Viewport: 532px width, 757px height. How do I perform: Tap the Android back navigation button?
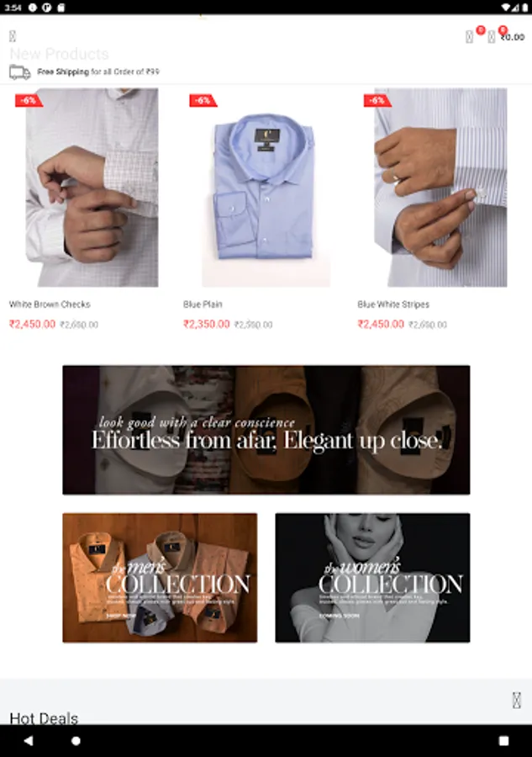29,740
